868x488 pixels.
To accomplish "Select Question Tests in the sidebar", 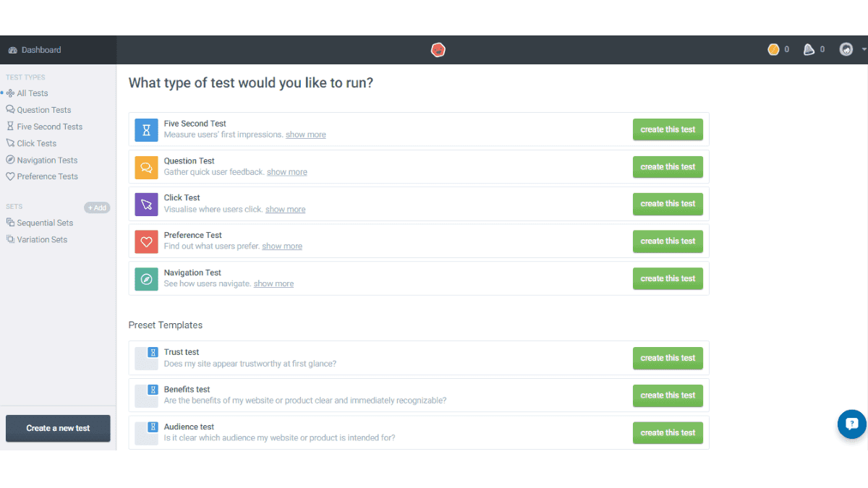I will (44, 110).
